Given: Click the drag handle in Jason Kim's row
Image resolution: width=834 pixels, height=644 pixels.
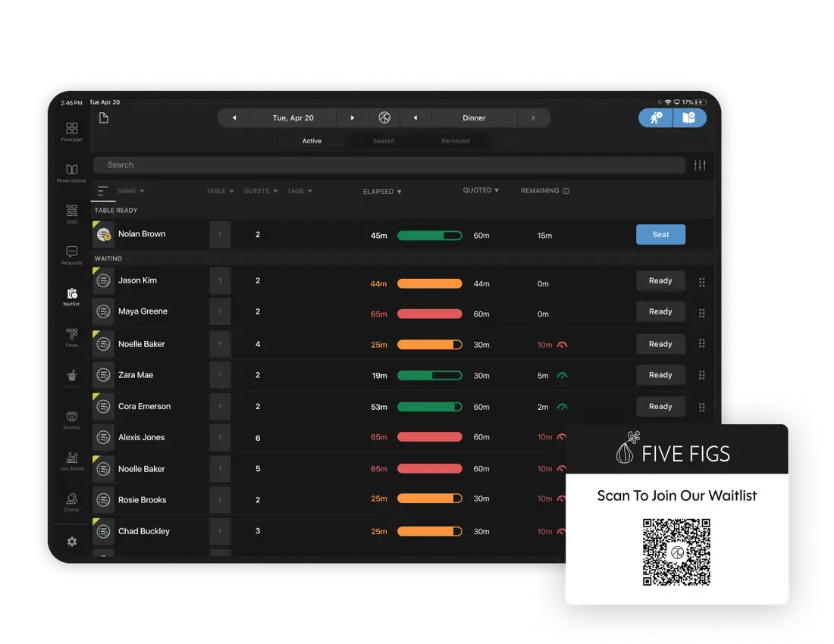Looking at the screenshot, I should point(702,282).
